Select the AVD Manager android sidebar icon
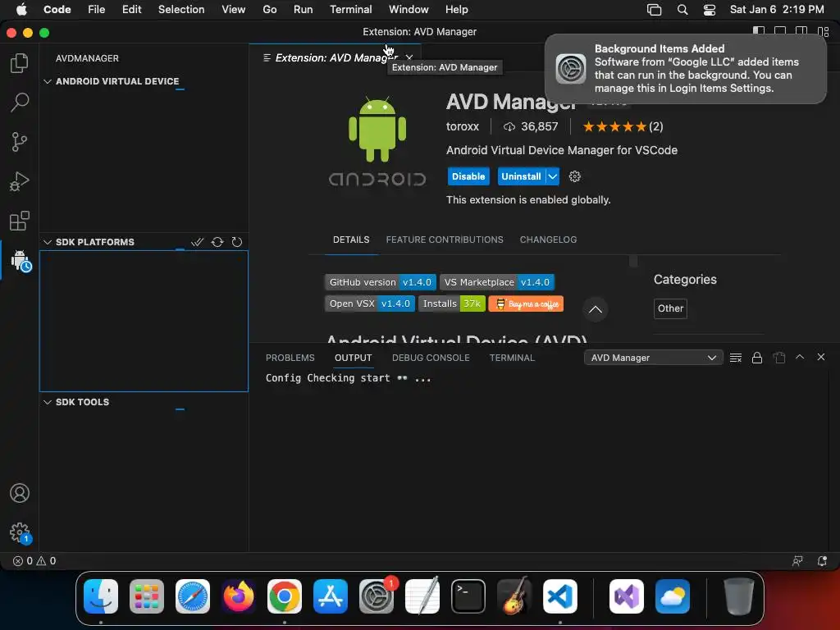The image size is (840, 630). (21, 260)
